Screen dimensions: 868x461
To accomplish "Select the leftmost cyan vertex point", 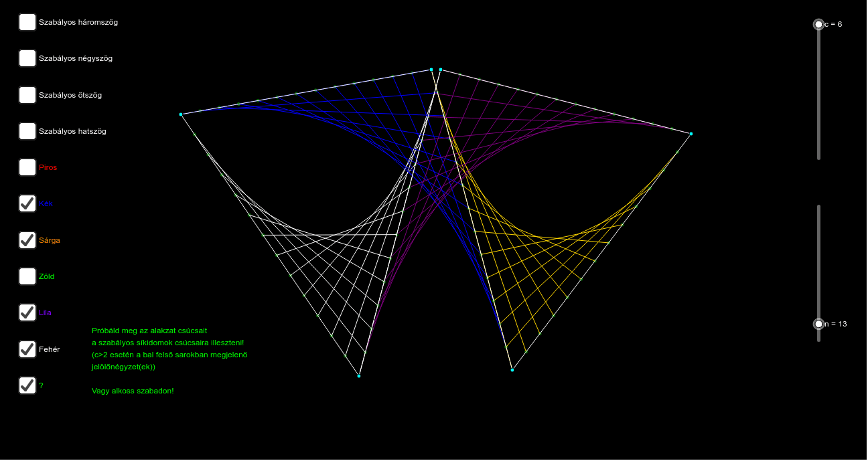I will [181, 114].
